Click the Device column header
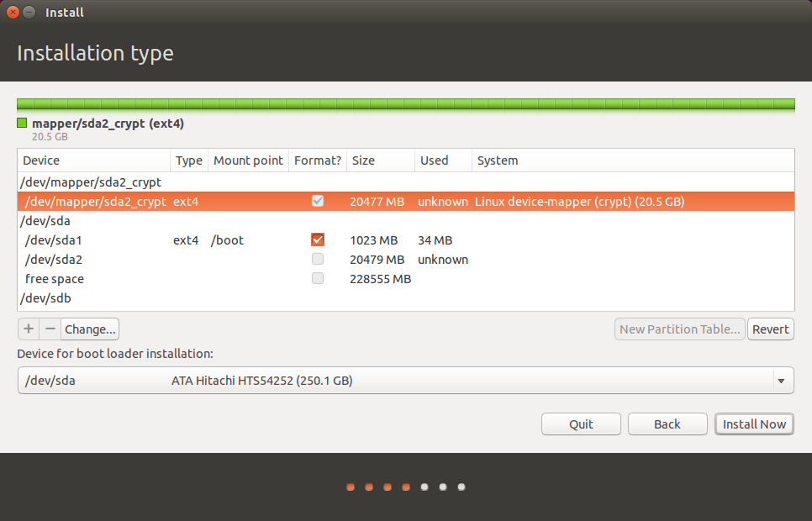812x521 pixels. pyautogui.click(x=42, y=161)
